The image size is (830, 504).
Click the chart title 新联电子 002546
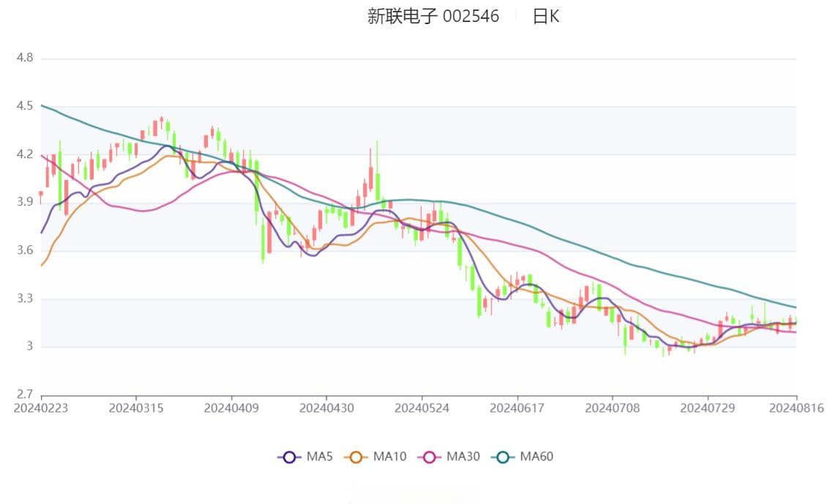(x=433, y=16)
